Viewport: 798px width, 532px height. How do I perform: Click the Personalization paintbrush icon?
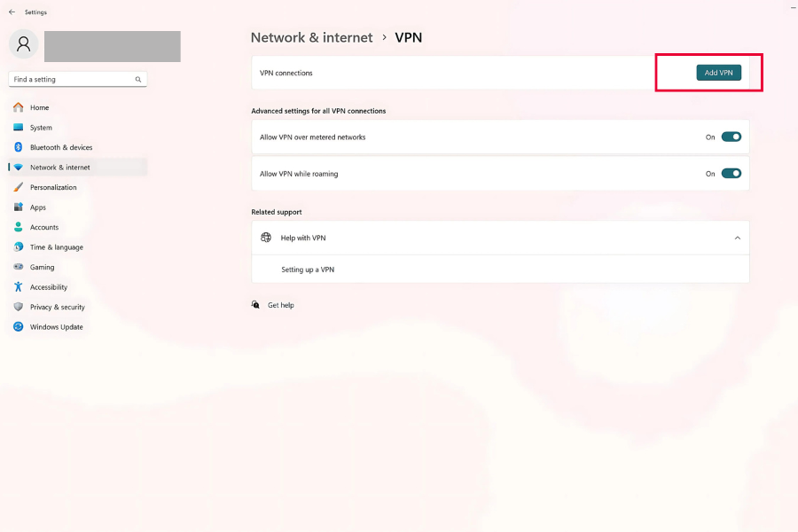point(18,187)
